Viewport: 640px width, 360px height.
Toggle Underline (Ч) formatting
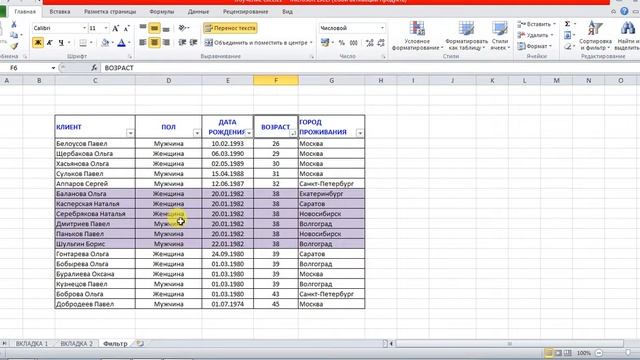61,42
